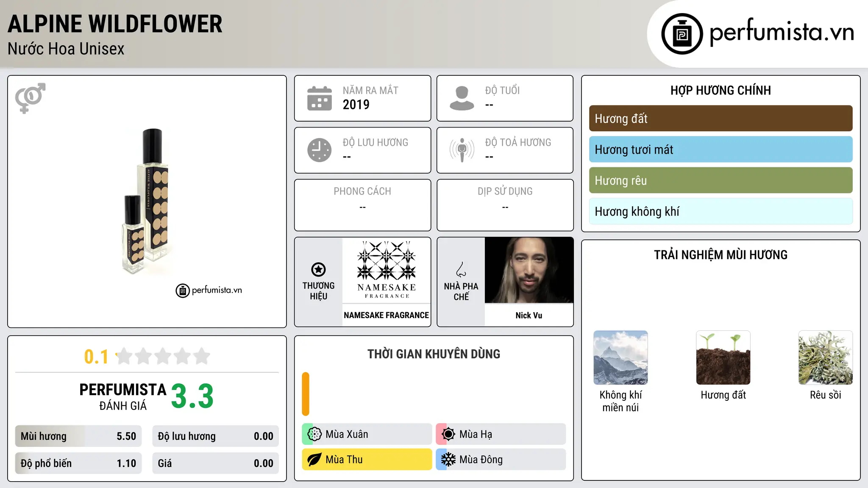Click the flower icon for Mùa Xuân
The image size is (868, 488).
pos(314,434)
